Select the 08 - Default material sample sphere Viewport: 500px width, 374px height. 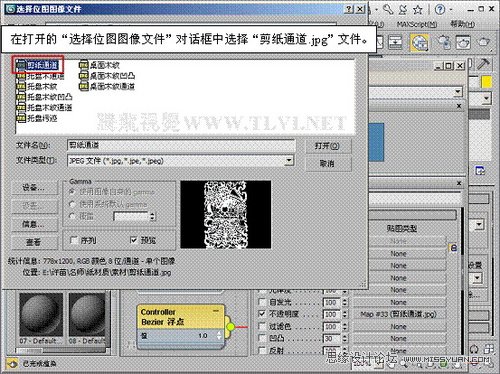coord(87,314)
